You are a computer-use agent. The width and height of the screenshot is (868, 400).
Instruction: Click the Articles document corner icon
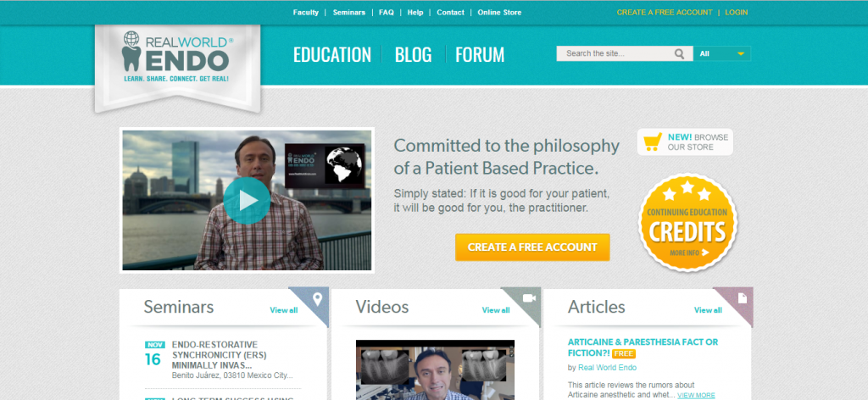743,298
